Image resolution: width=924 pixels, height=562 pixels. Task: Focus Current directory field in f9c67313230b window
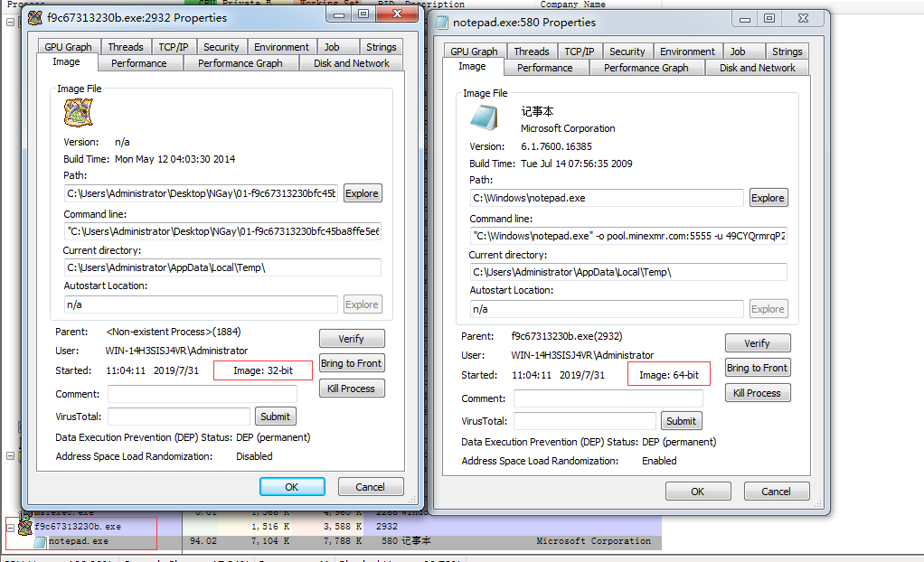(222, 267)
